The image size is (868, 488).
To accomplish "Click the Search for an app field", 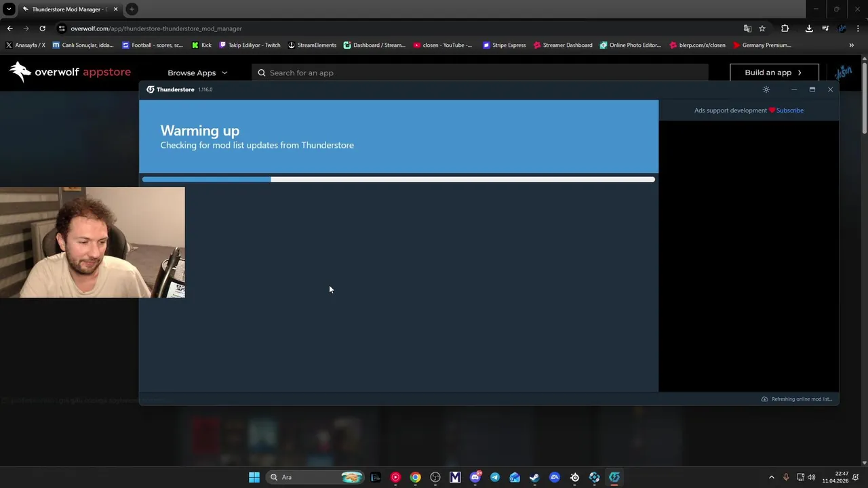I will click(x=480, y=73).
